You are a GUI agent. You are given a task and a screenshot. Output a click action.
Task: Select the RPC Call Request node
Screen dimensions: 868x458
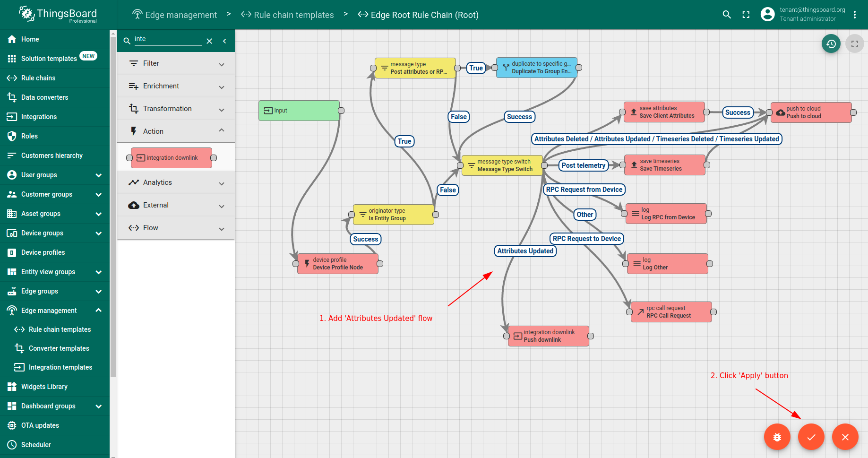coord(671,312)
